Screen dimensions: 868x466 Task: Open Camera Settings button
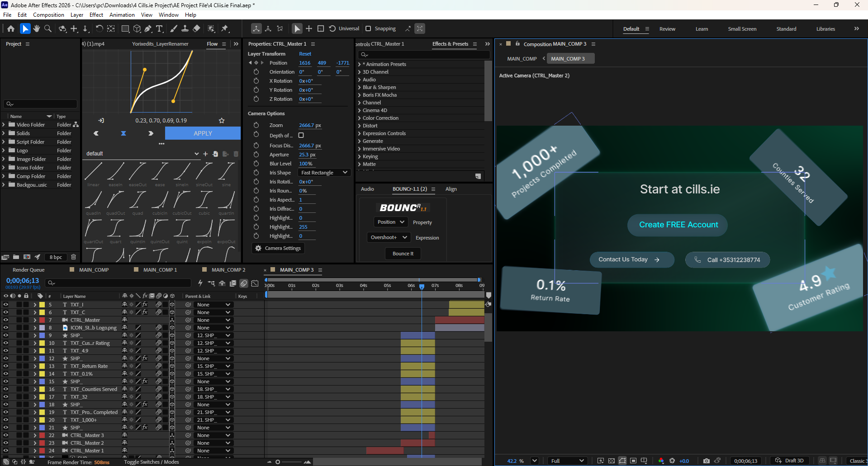pyautogui.click(x=278, y=248)
